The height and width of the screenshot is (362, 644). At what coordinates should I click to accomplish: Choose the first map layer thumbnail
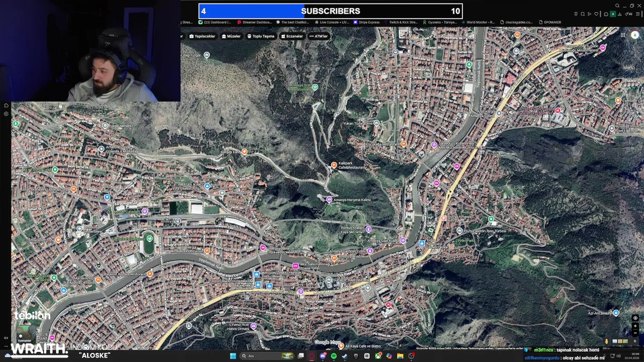coord(615,341)
